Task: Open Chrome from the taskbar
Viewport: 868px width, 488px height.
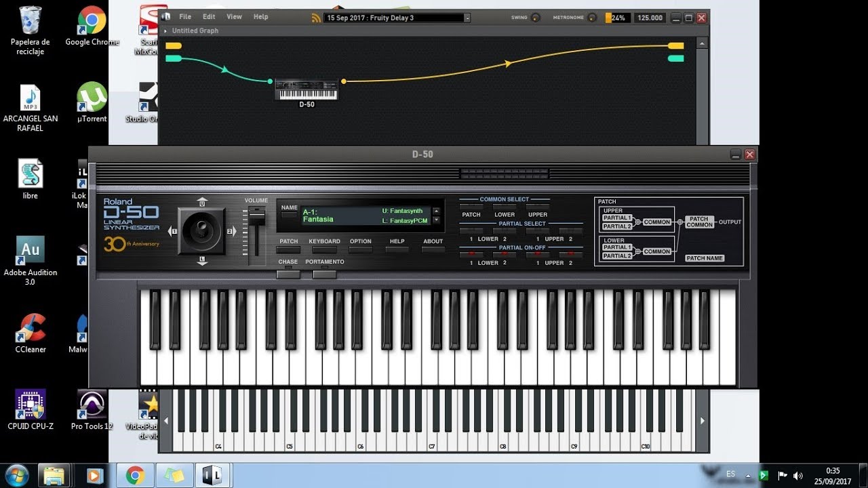Action: [x=135, y=476]
